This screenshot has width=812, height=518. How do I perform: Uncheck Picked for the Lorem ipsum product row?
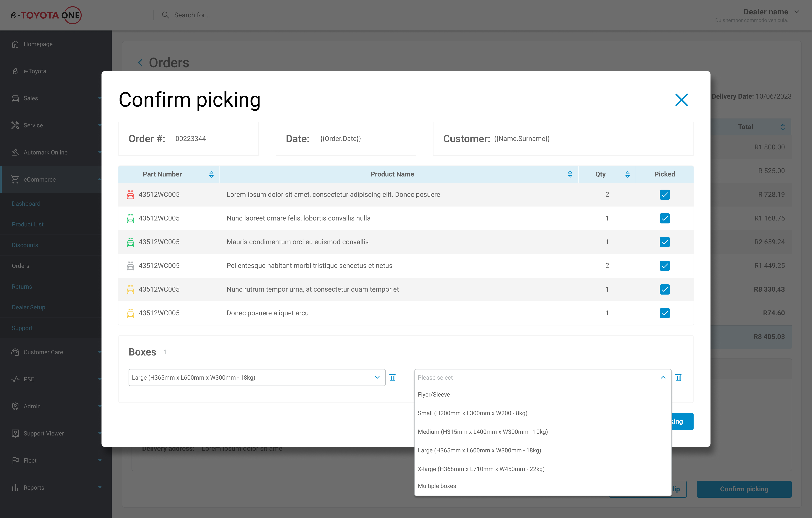click(x=664, y=195)
